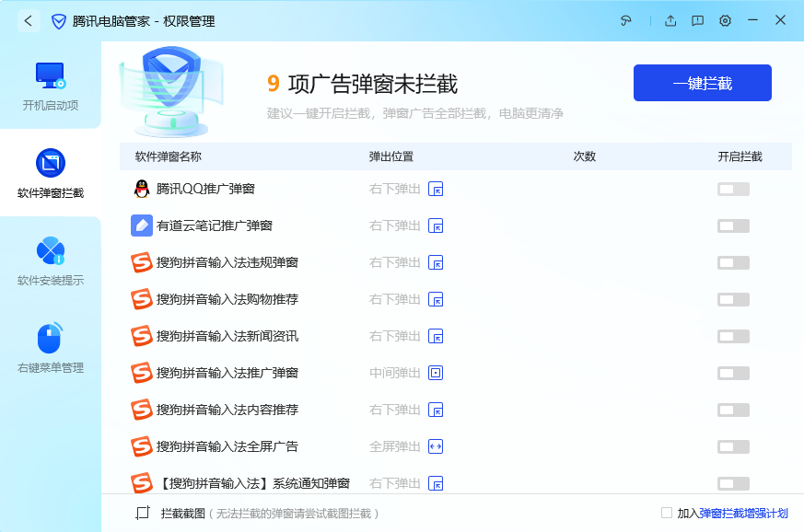804x532 pixels.
Task: Enable blocking for 有道云笔记推广弹窗
Action: point(733,226)
